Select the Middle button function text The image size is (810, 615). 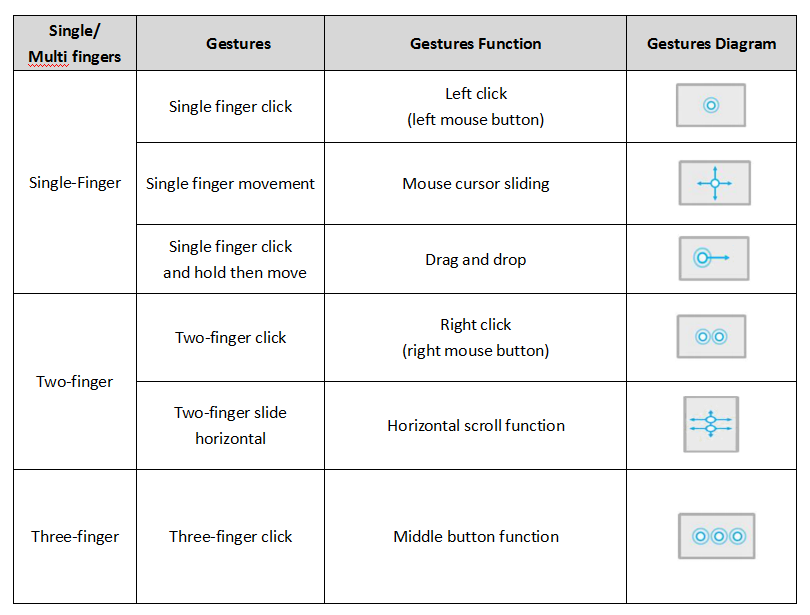click(x=476, y=537)
